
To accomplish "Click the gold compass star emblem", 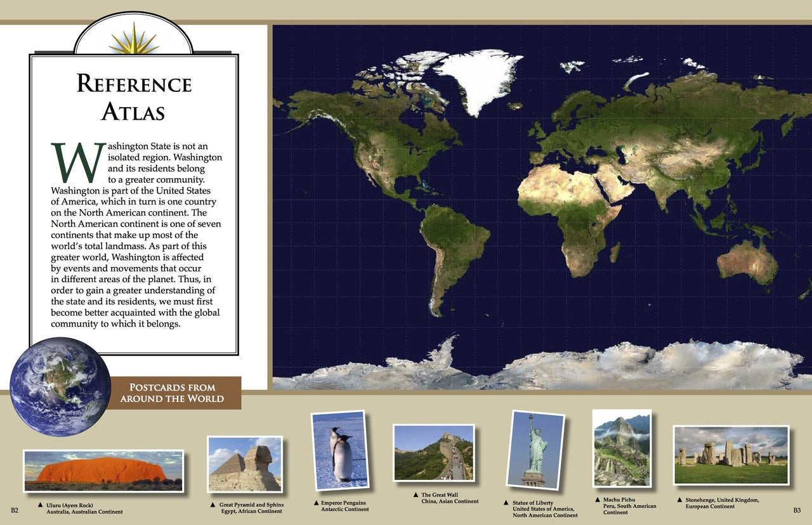I will [x=134, y=39].
